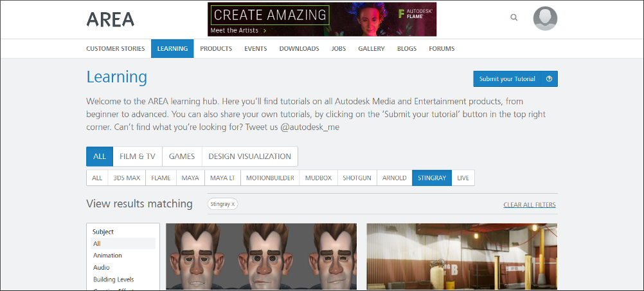Click Clear All Filters link
The width and height of the screenshot is (644, 291).
pos(530,205)
